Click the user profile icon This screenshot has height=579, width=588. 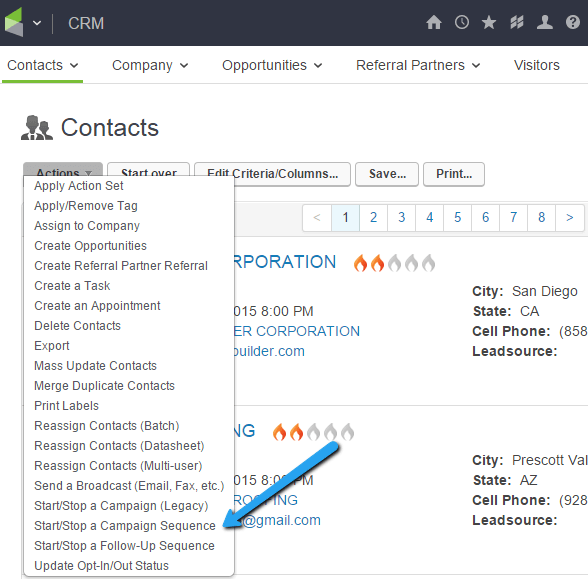544,22
